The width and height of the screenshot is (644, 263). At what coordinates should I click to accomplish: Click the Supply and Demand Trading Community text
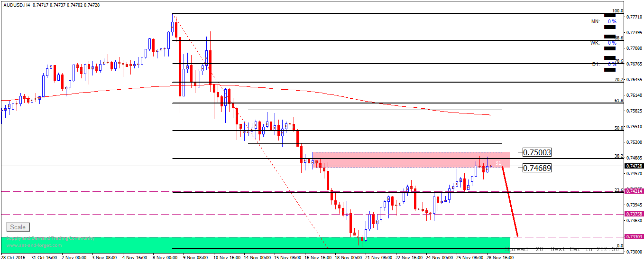[50, 238]
